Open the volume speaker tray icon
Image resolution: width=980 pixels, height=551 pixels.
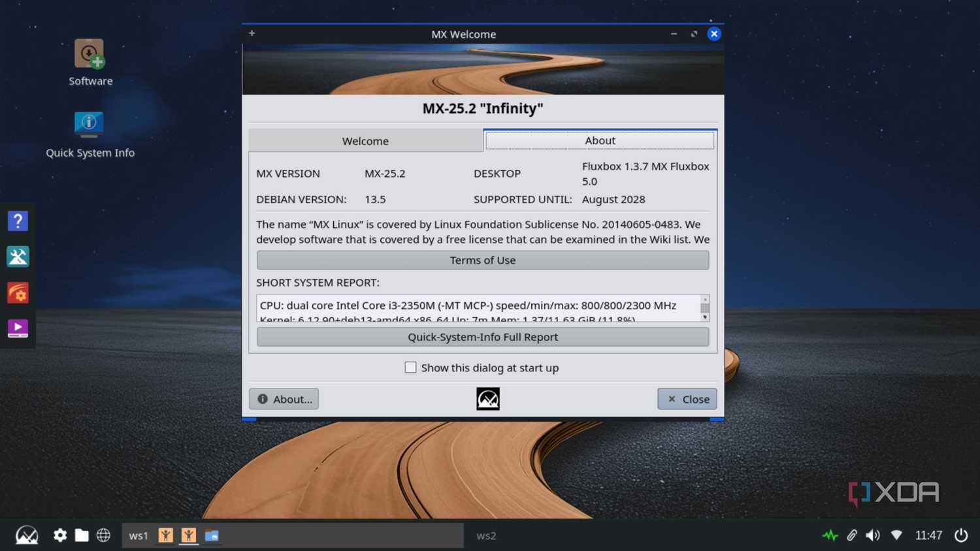pos(873,535)
